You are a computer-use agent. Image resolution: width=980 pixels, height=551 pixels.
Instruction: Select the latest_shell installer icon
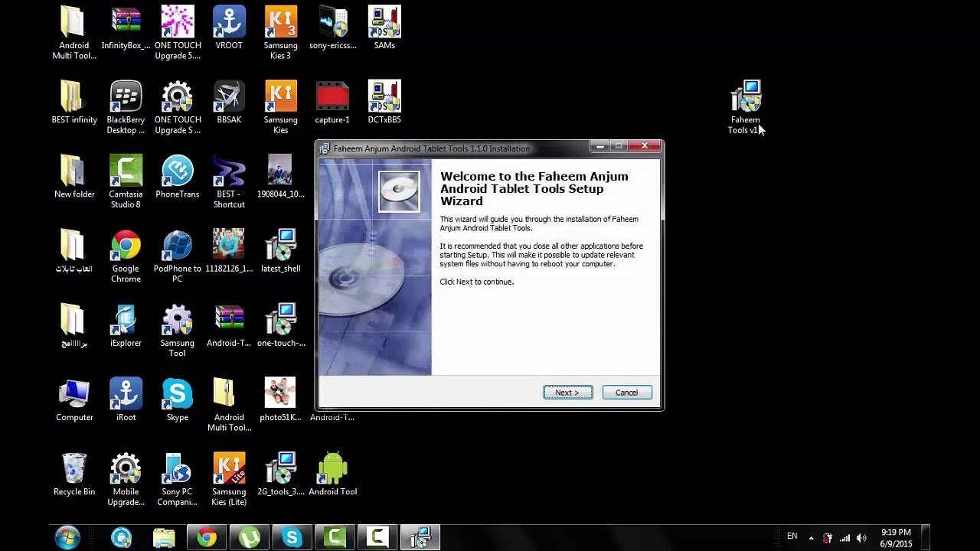(280, 251)
